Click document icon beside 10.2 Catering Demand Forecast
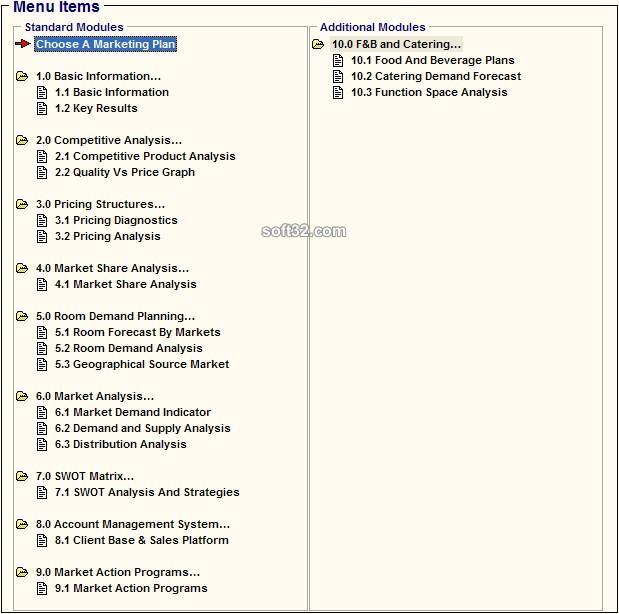The width and height of the screenshot is (619, 614). 338,76
